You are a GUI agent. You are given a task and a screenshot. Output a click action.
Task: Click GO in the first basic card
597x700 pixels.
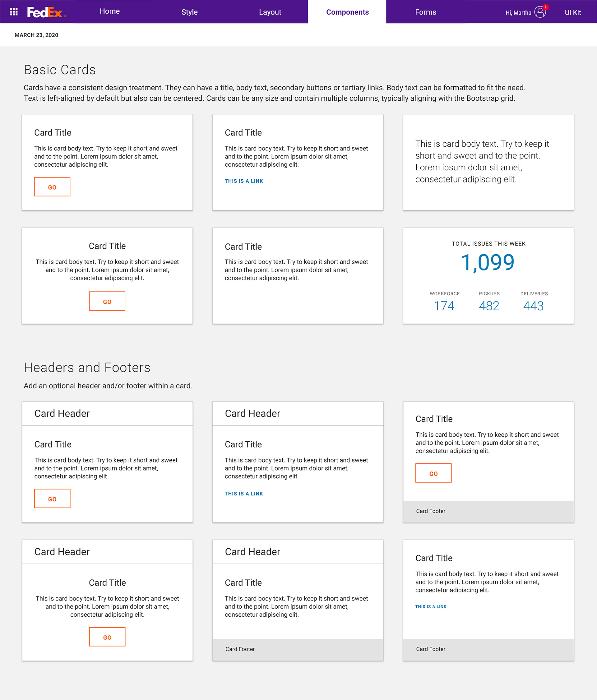pos(52,187)
